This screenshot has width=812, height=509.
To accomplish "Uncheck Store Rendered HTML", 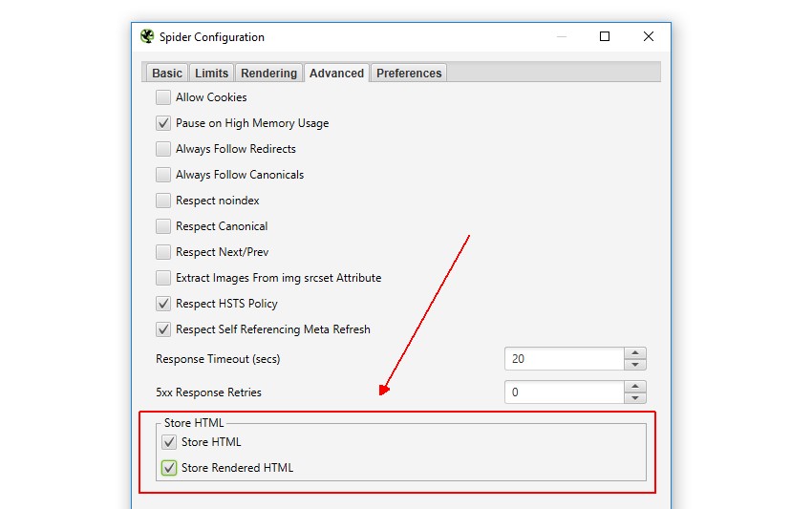I will point(169,468).
